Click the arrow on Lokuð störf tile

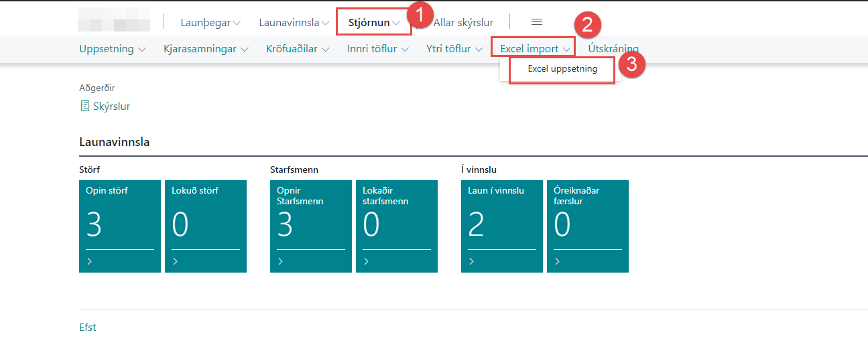click(175, 261)
